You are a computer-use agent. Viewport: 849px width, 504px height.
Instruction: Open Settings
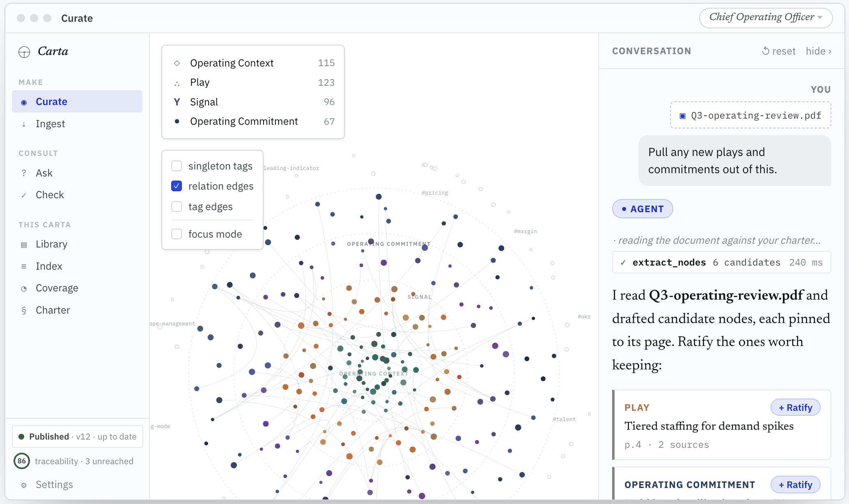(x=77, y=484)
